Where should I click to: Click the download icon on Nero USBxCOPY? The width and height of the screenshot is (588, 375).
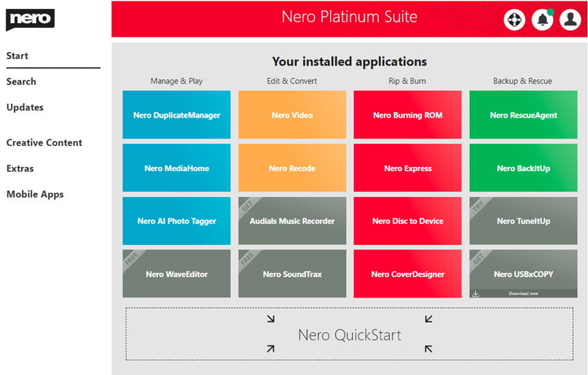pos(475,294)
